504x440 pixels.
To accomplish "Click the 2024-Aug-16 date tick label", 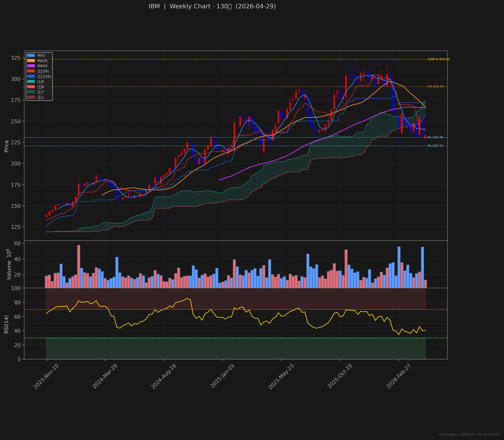I will pos(164,376).
